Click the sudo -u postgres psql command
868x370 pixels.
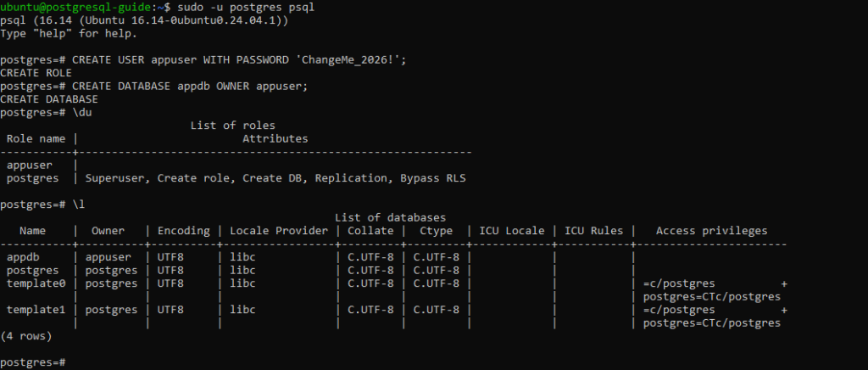(x=246, y=8)
